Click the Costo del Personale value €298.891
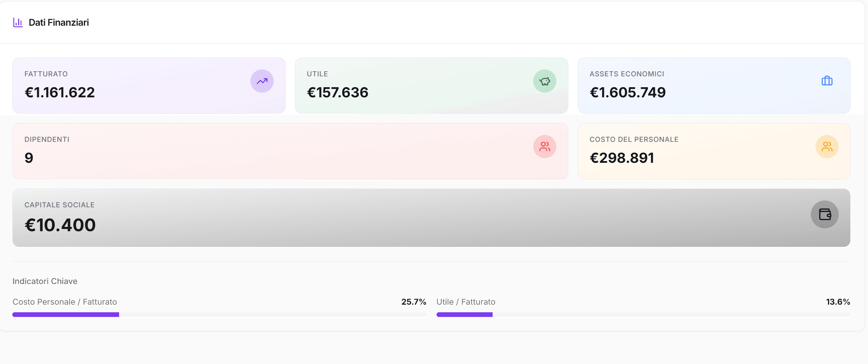 [621, 158]
